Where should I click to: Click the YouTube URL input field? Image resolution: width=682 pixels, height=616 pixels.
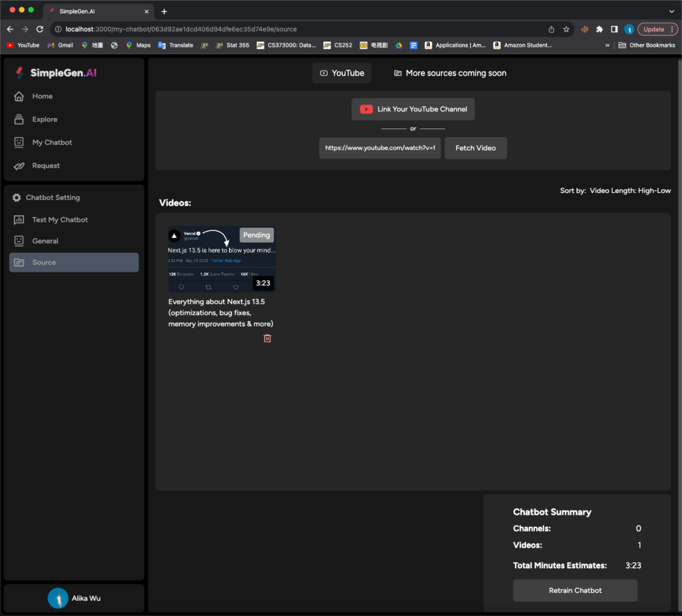380,148
